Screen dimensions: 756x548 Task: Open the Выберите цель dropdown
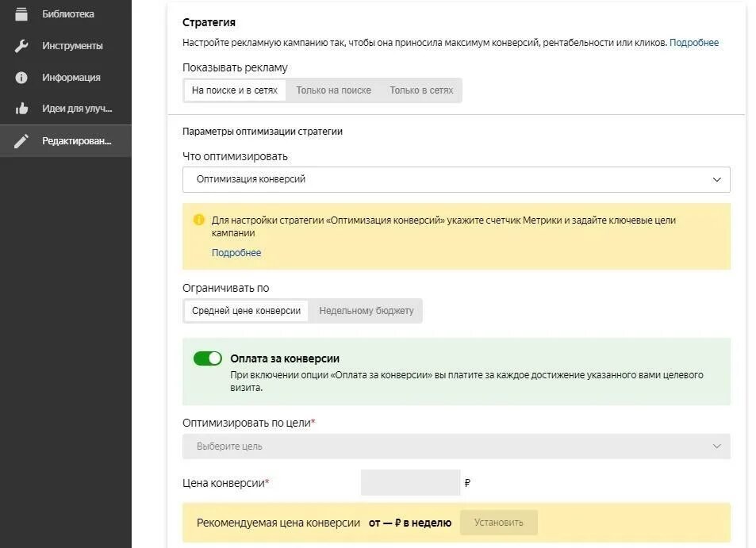(x=456, y=446)
